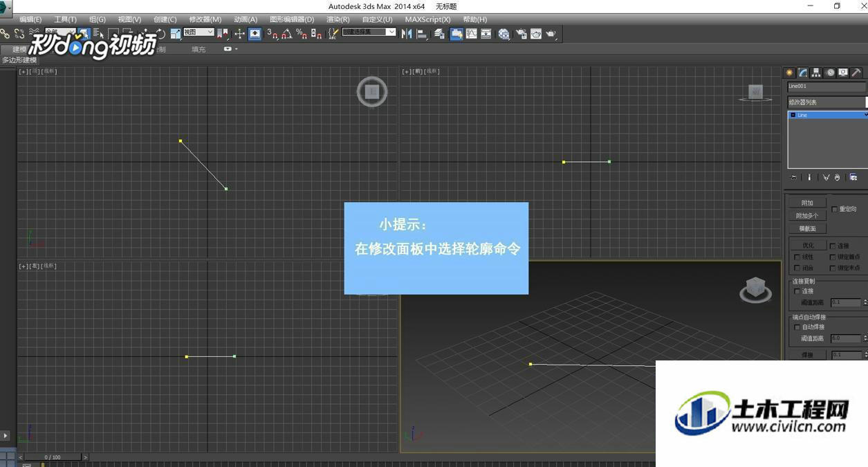This screenshot has height=467, width=868.
Task: Enable the 重定向 checkbox
Action: [835, 209]
